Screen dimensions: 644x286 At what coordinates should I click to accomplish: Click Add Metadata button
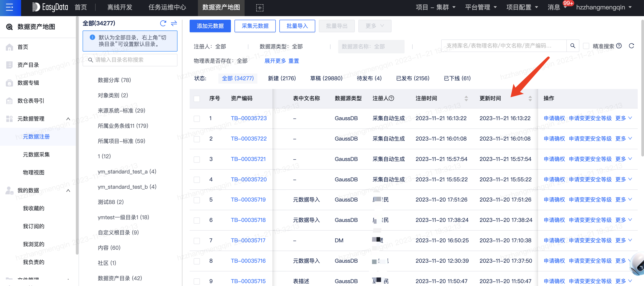coord(210,26)
